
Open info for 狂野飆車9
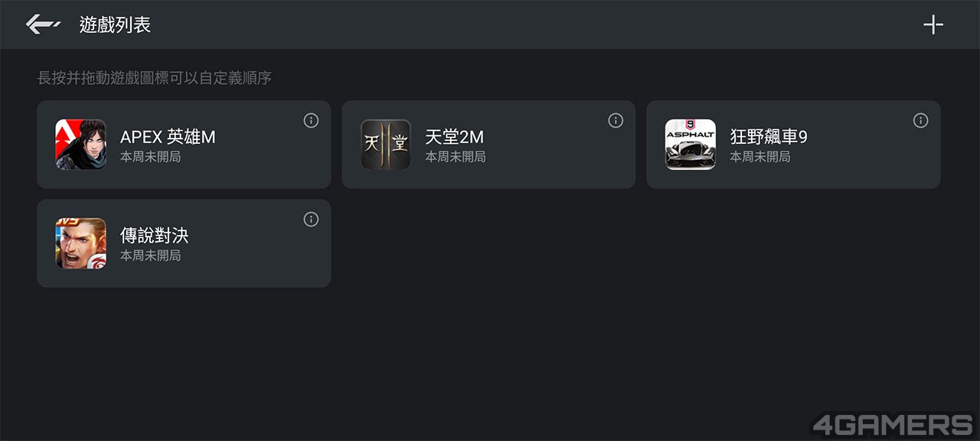920,120
